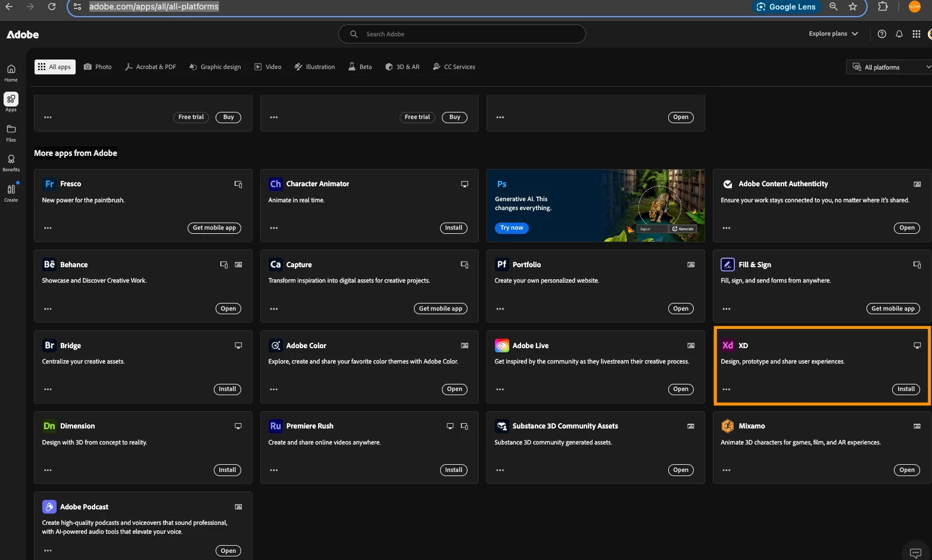Open the app switcher grid icon

tap(917, 34)
